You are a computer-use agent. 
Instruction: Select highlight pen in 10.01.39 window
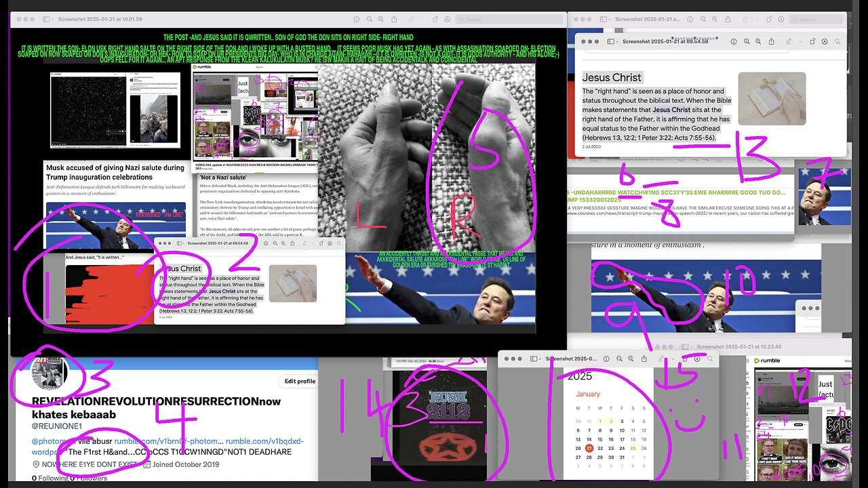pos(412,19)
